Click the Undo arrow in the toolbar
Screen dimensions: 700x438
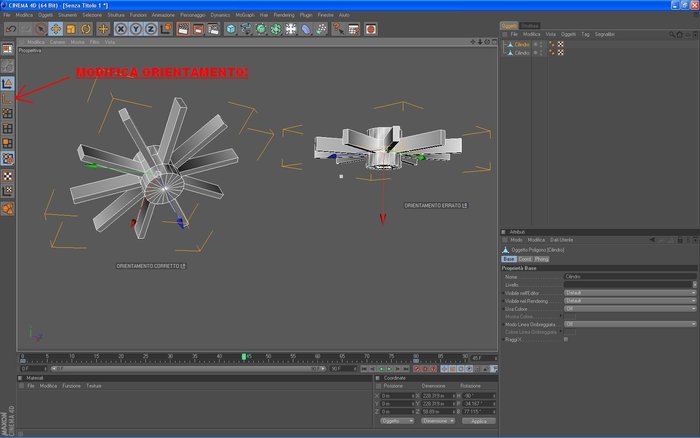point(11,29)
